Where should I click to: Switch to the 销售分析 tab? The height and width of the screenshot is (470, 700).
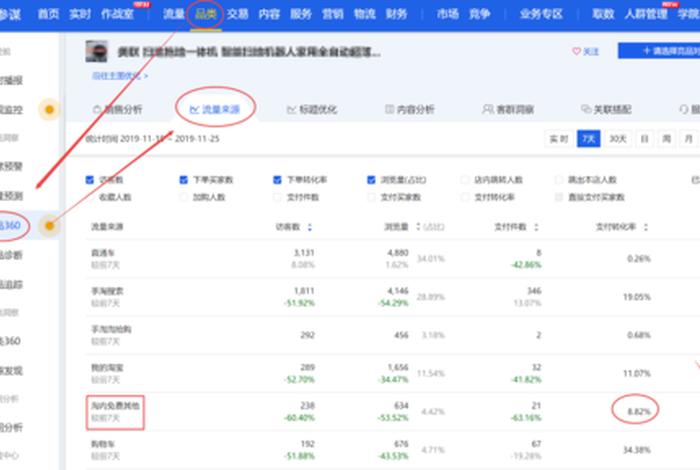(x=117, y=109)
